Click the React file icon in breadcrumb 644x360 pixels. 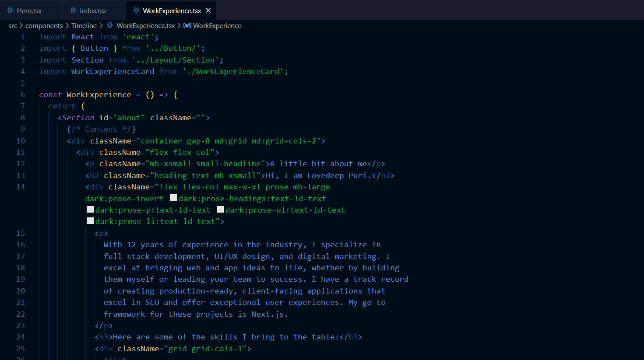110,26
